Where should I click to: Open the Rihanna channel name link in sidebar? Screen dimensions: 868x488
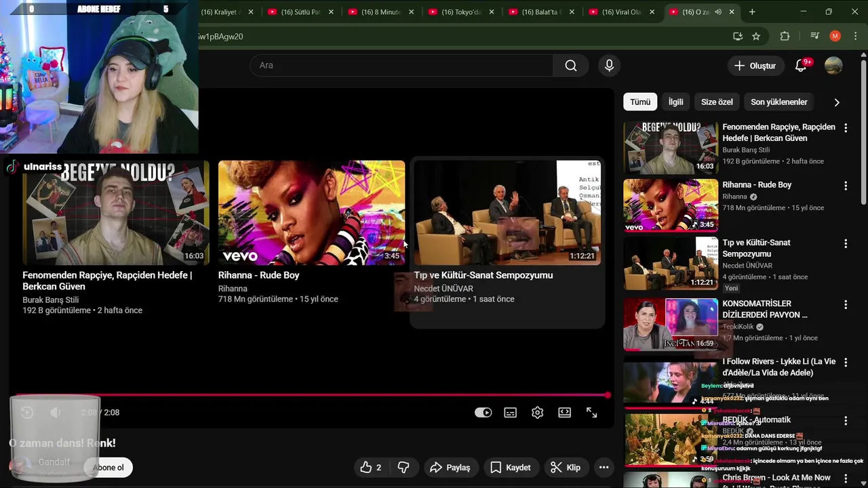734,197
